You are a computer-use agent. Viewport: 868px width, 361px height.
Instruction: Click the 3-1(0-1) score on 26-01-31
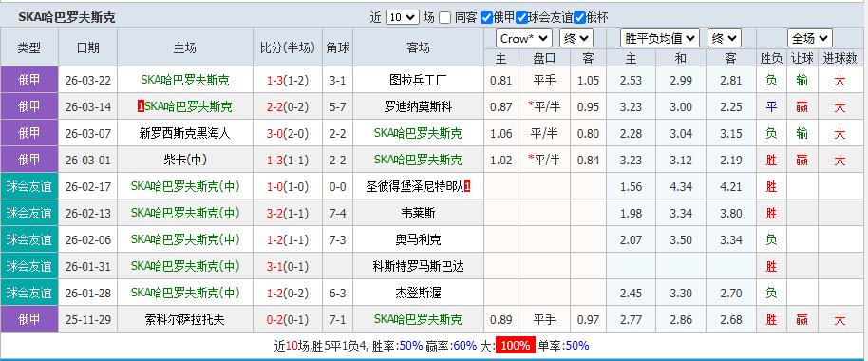[288, 266]
